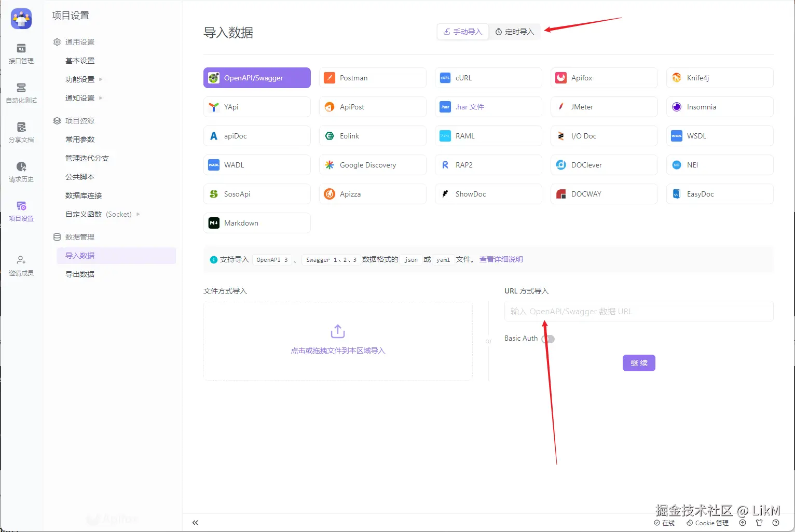Open 自动化测试 in the left sidebar
The height and width of the screenshot is (532, 795).
coord(21,93)
